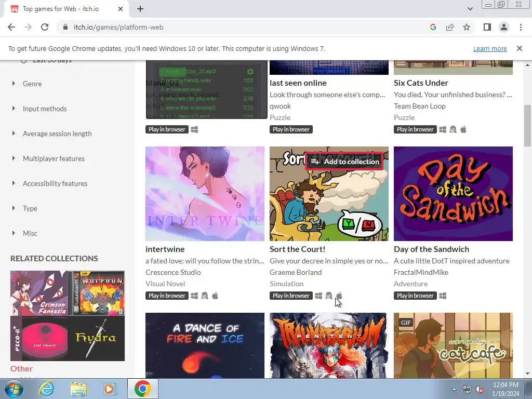This screenshot has height=399, width=532.
Task: Open the tab search dropdown arrow
Action: click(x=470, y=9)
